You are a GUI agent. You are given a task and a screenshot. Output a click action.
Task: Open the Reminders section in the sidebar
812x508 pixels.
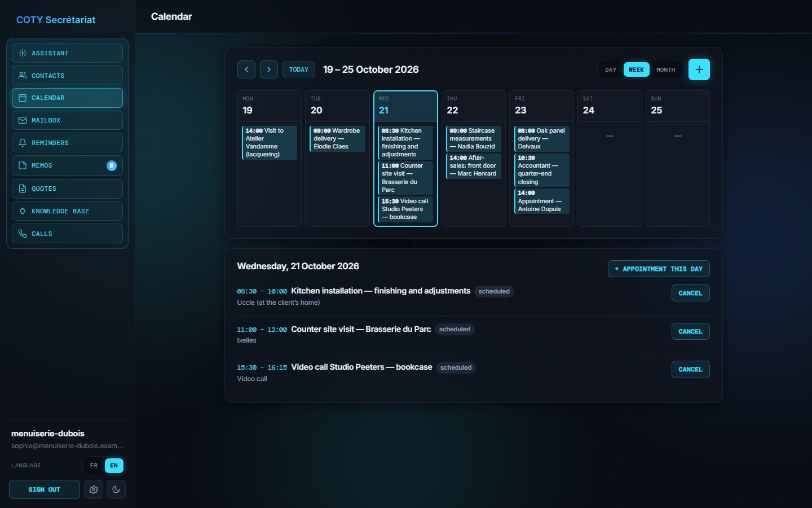click(67, 143)
